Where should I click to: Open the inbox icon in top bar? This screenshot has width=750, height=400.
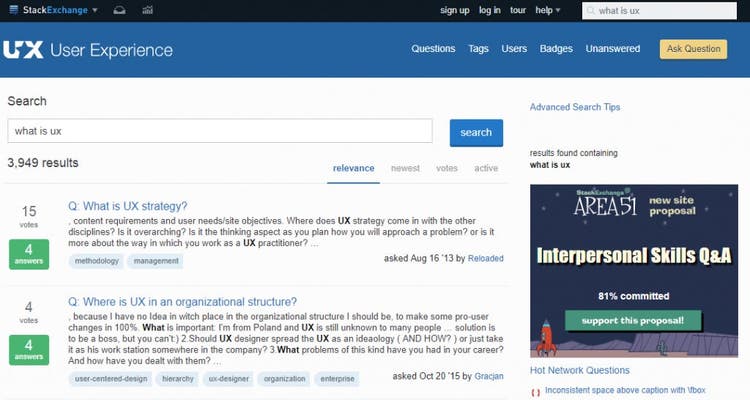tap(120, 10)
